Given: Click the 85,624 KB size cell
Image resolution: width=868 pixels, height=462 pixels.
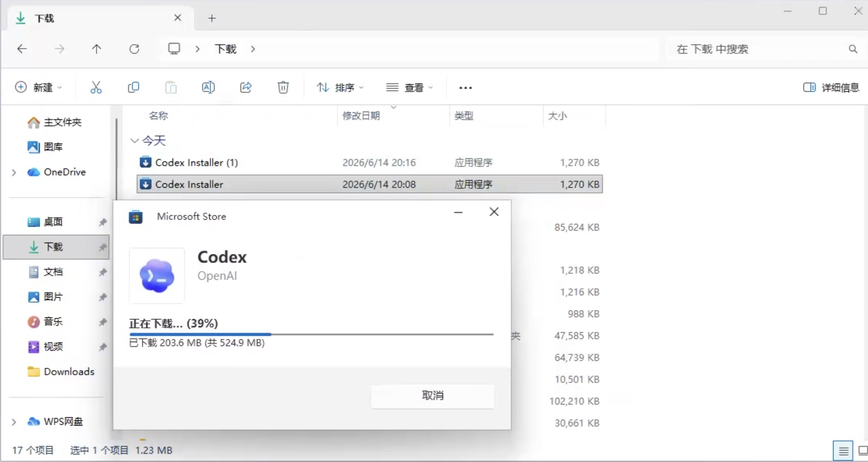Looking at the screenshot, I should (577, 227).
